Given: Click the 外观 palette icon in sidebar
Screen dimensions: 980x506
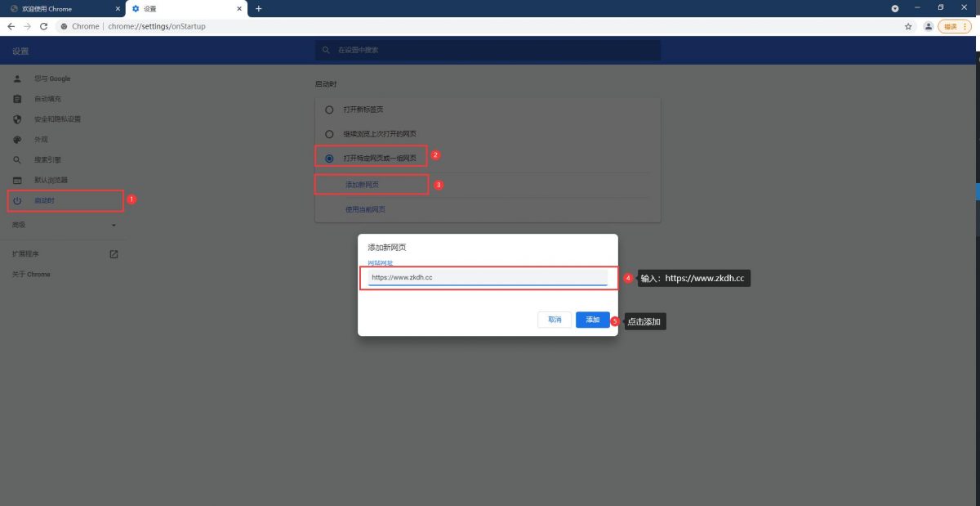Looking at the screenshot, I should [x=17, y=140].
